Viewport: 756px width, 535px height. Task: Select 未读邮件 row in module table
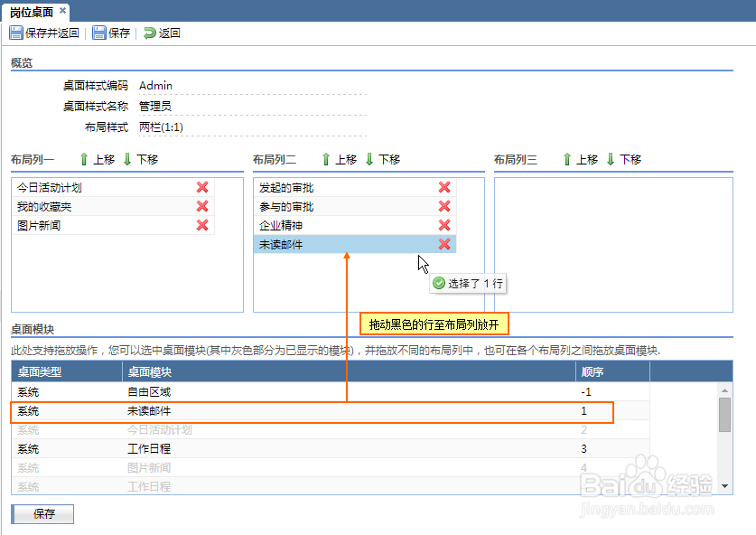pos(331,411)
